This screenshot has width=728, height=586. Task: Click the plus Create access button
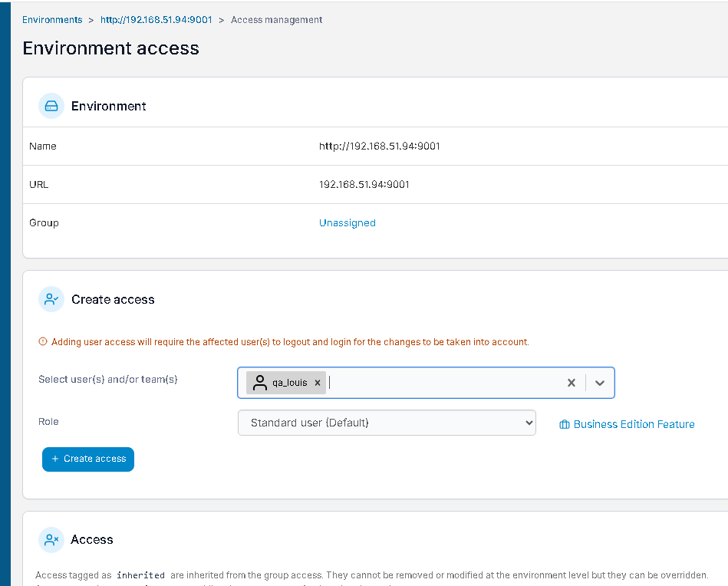88,459
